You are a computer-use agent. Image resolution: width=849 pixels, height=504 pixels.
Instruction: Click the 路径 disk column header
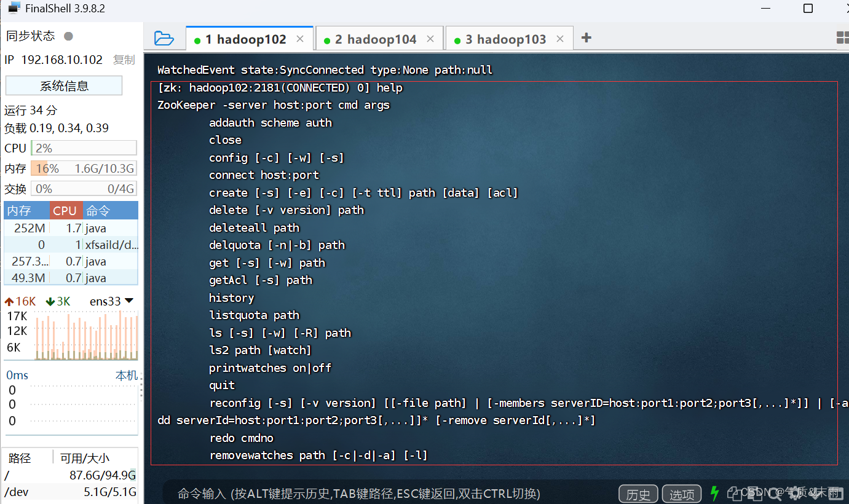click(20, 458)
